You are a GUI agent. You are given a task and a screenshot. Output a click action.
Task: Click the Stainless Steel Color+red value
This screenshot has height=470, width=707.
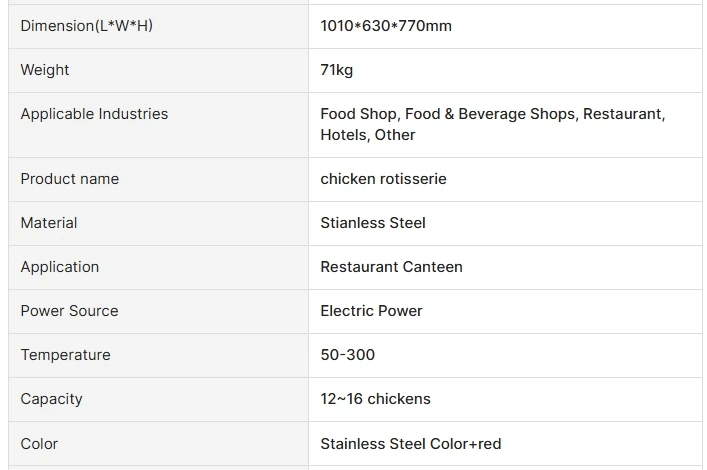411,444
